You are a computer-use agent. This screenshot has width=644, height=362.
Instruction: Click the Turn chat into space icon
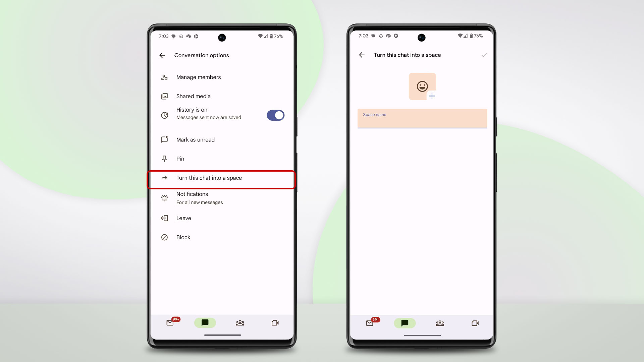165,178
